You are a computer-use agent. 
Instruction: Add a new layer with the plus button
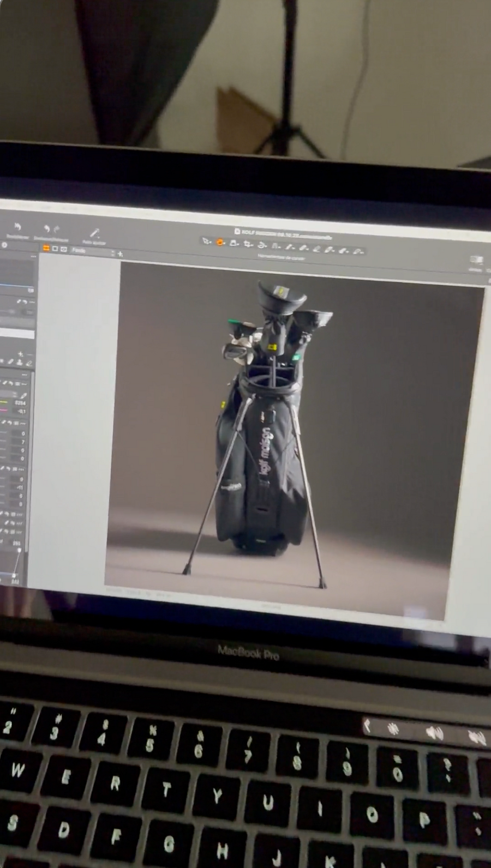(x=120, y=254)
